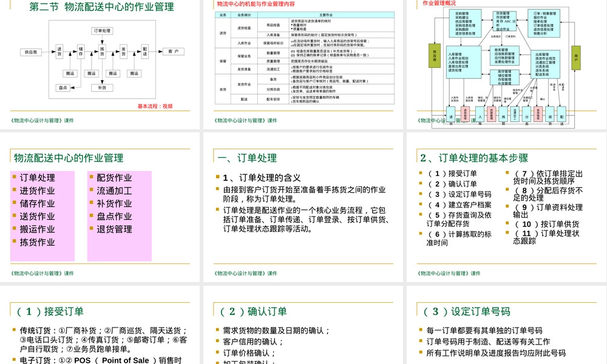The height and width of the screenshot is (364, 607).
Task: Click the 订单处理 bullet in the pink list
Action: pyautogui.click(x=37, y=178)
